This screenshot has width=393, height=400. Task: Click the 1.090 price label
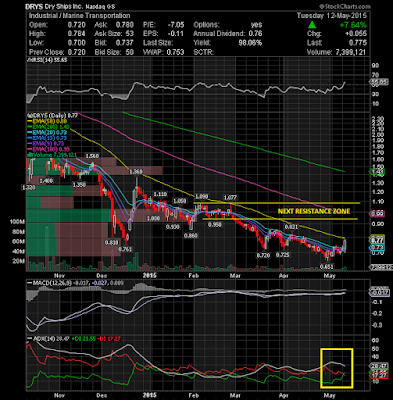click(x=202, y=196)
